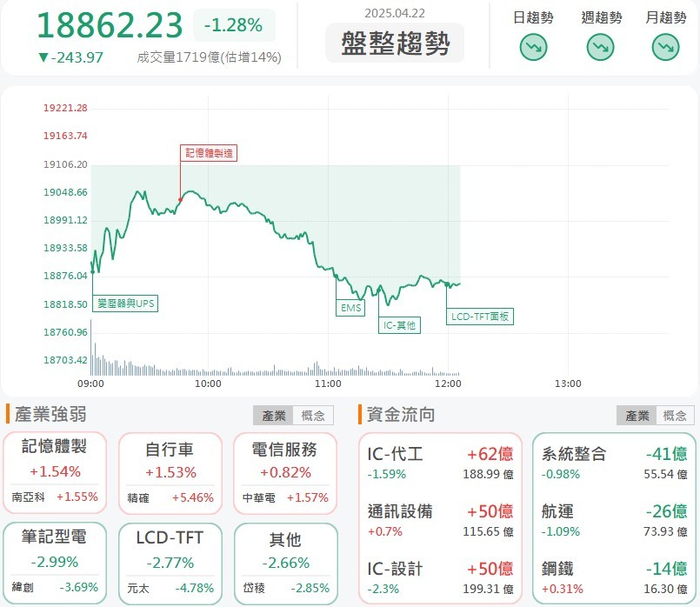
Task: Click the IC-其他 chart marker label
Action: 399,325
